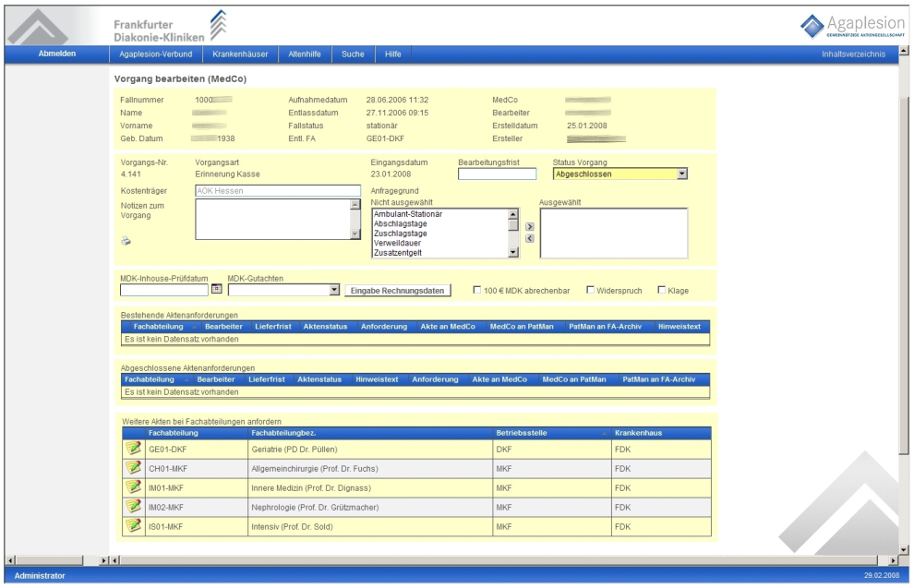The width and height of the screenshot is (914, 588).
Task: Click the up arrow of the Anfragegrund list scrollbar
Action: point(513,214)
